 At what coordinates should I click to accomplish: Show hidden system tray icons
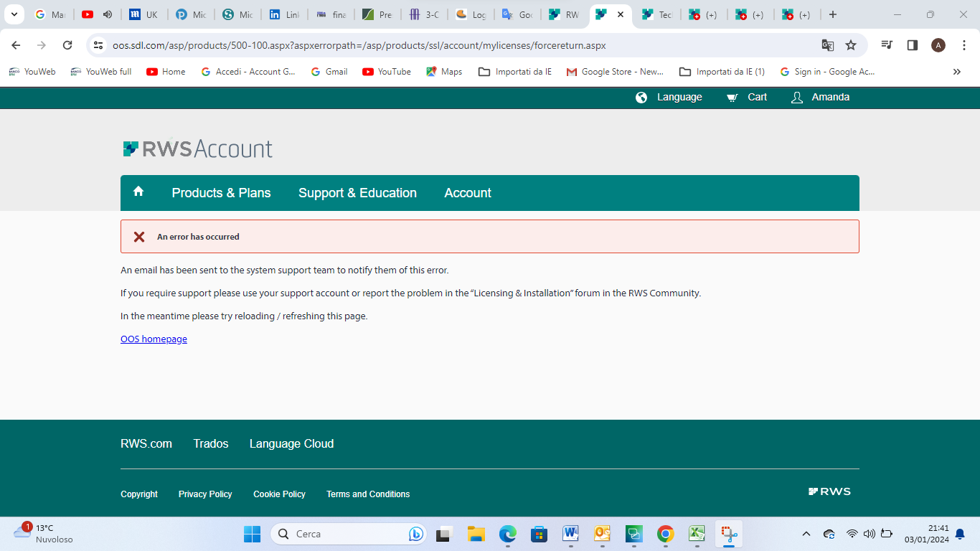[806, 534]
